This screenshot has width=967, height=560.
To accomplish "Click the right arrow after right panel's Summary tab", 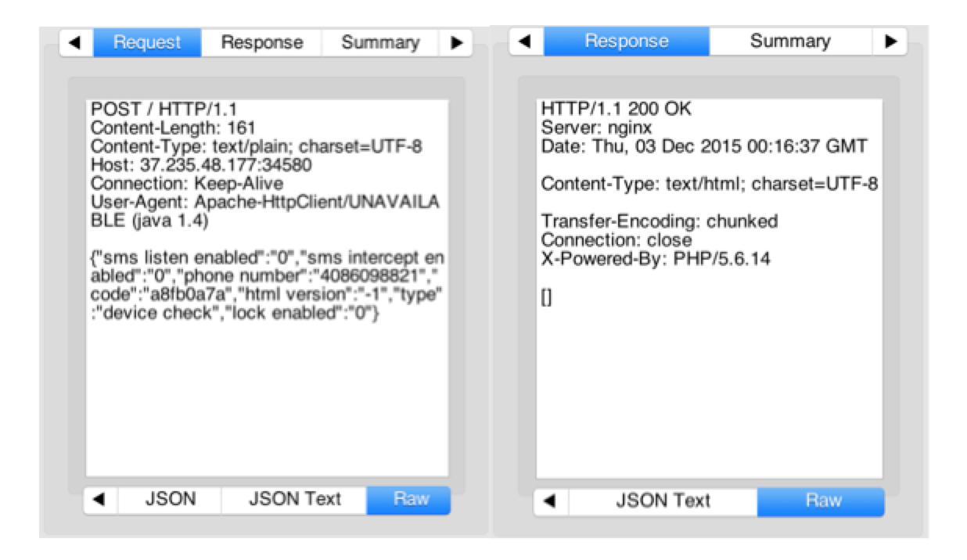I will [890, 41].
